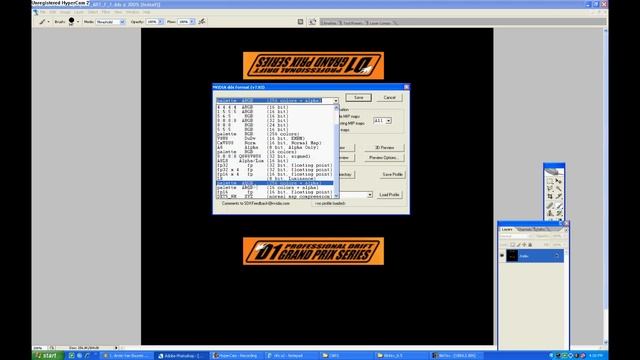640x360 pixels.
Task: Select the Magic Wand tool
Action: 559,189
